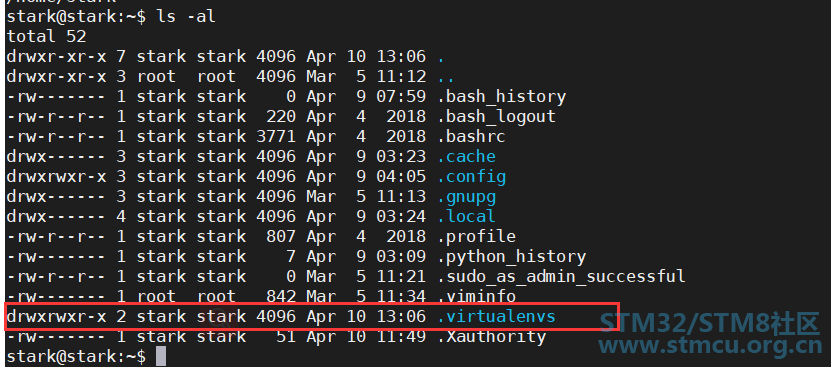The height and width of the screenshot is (368, 831).
Task: Click the size value 807 of .profile
Action: point(280,236)
